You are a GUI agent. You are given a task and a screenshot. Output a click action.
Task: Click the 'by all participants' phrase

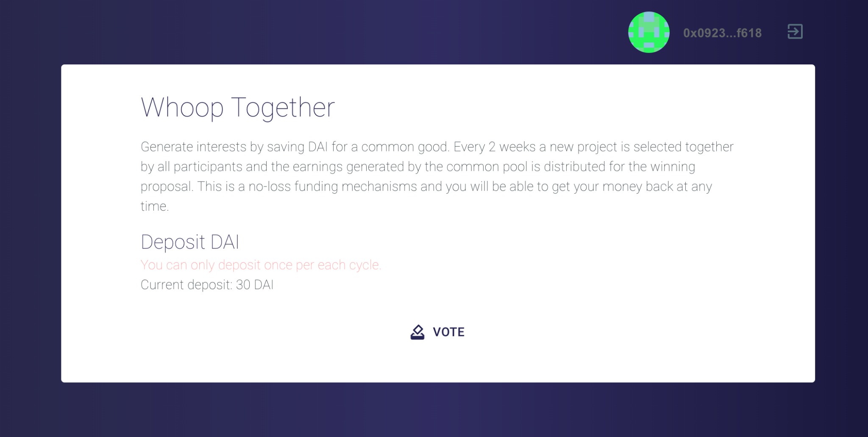(x=191, y=167)
